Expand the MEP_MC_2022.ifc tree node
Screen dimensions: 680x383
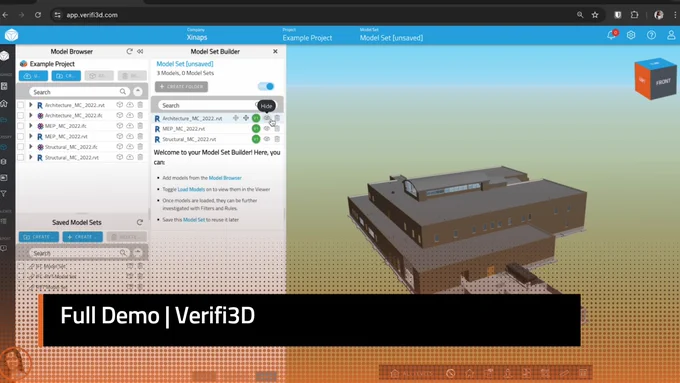point(30,125)
